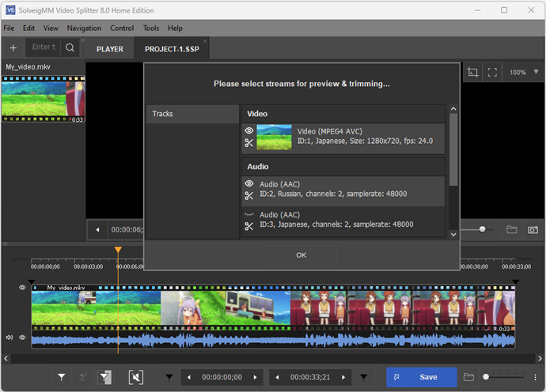
Task: Open the View menu
Action: point(51,28)
